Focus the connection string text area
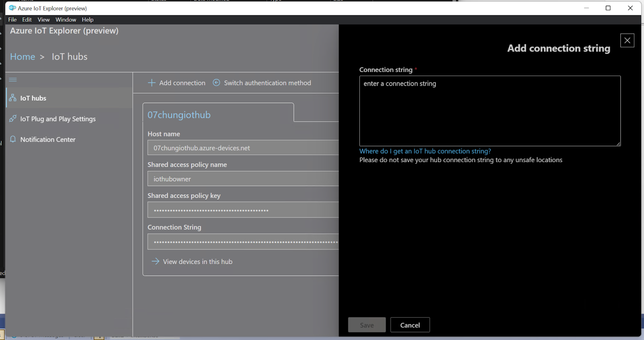The image size is (644, 340). [490, 111]
